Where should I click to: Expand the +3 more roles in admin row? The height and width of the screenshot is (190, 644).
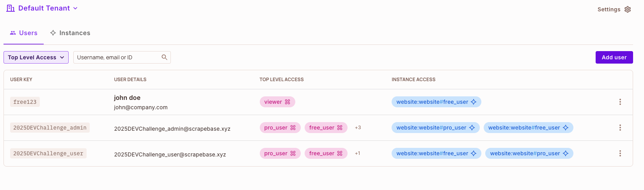tap(358, 128)
